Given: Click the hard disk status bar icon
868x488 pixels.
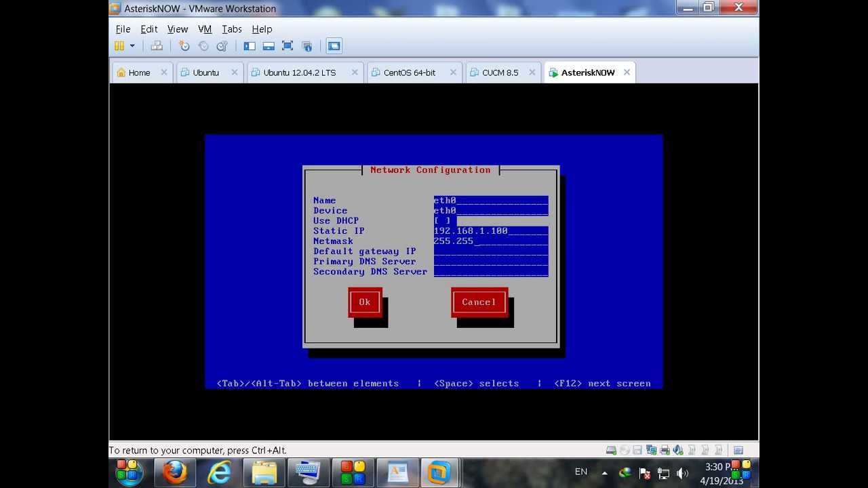Looking at the screenshot, I should pyautogui.click(x=611, y=450).
